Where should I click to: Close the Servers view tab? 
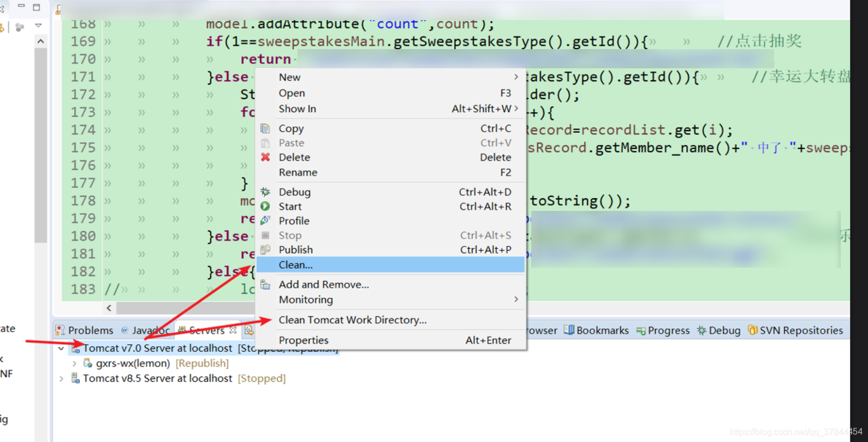(x=233, y=330)
